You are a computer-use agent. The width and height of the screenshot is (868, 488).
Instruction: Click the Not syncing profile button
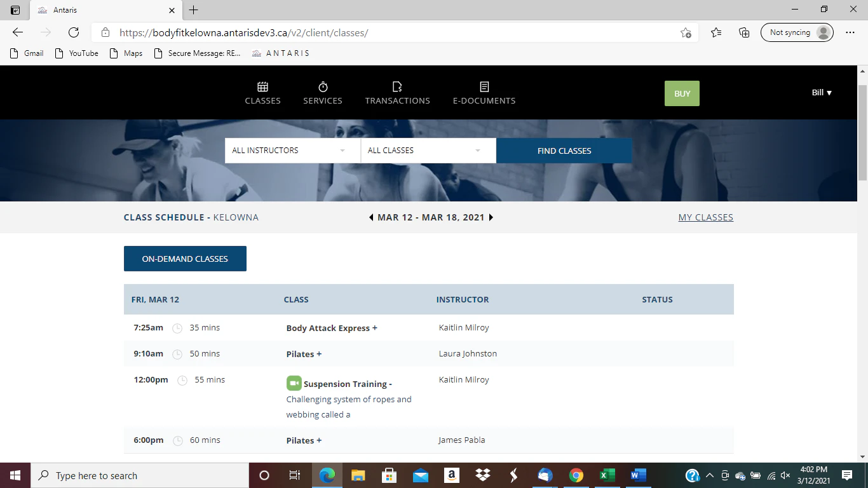(x=797, y=32)
